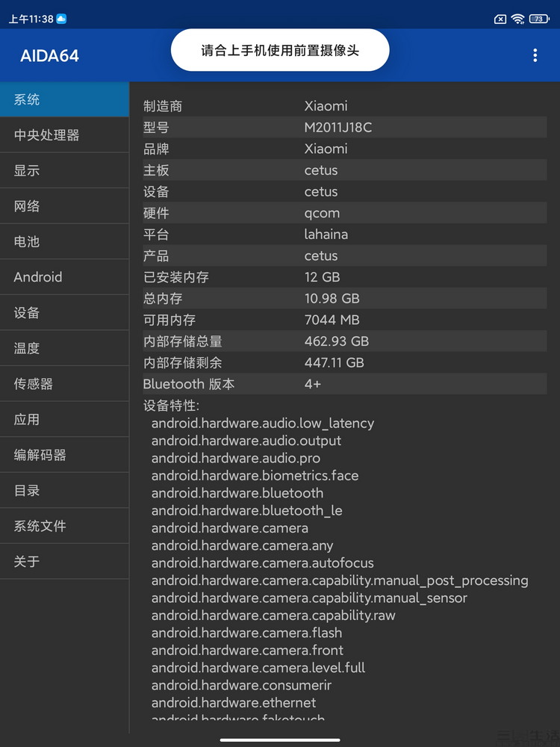Screen dimensions: 560x747
Task: Open the 系统文件 section
Action: point(64,526)
